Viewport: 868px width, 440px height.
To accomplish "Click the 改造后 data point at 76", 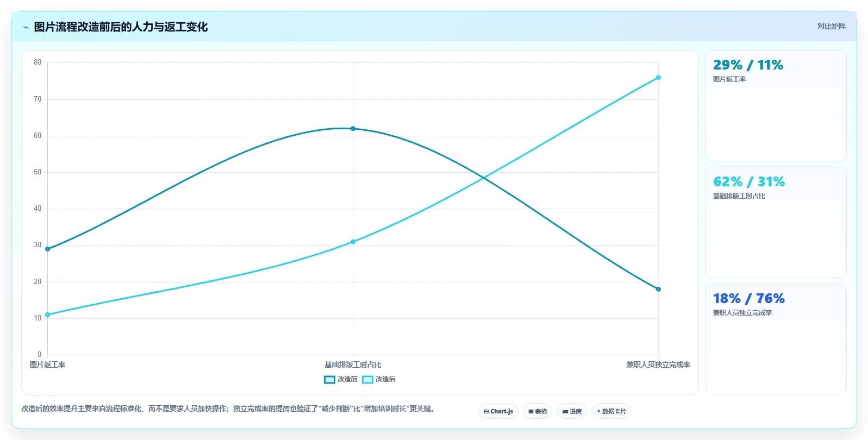I will 658,78.
